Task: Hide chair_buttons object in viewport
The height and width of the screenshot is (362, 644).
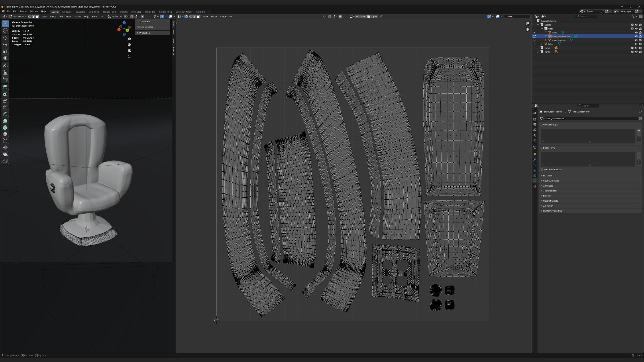Action: [x=636, y=40]
